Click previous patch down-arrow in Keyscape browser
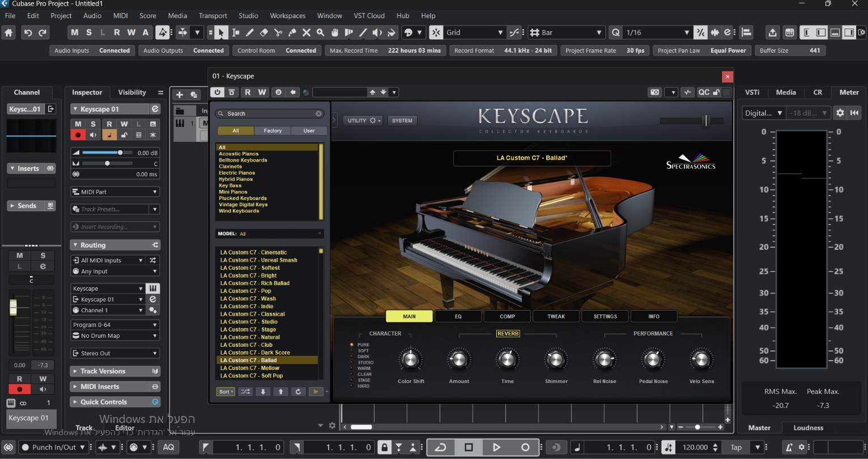 click(x=263, y=392)
